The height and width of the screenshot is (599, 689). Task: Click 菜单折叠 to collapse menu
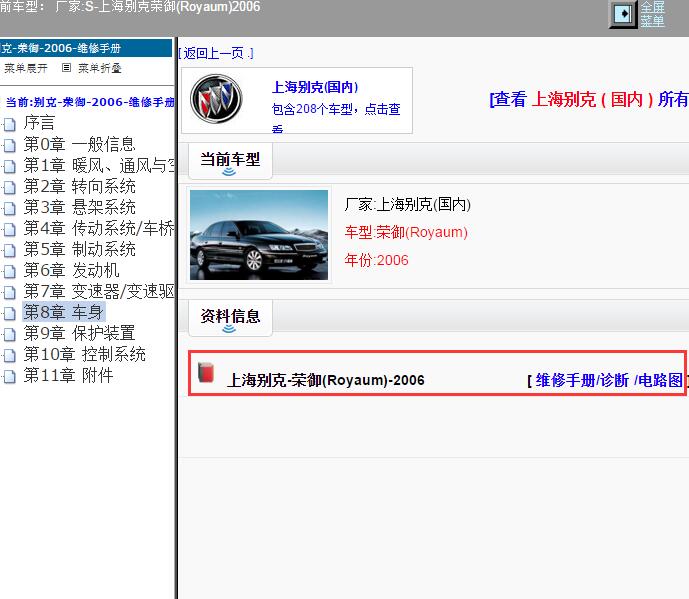pyautogui.click(x=100, y=68)
